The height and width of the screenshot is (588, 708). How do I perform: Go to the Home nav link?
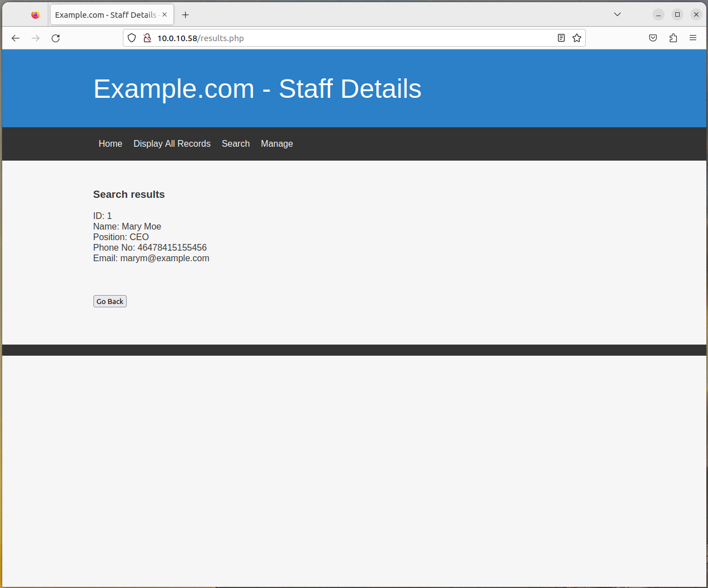coord(110,144)
